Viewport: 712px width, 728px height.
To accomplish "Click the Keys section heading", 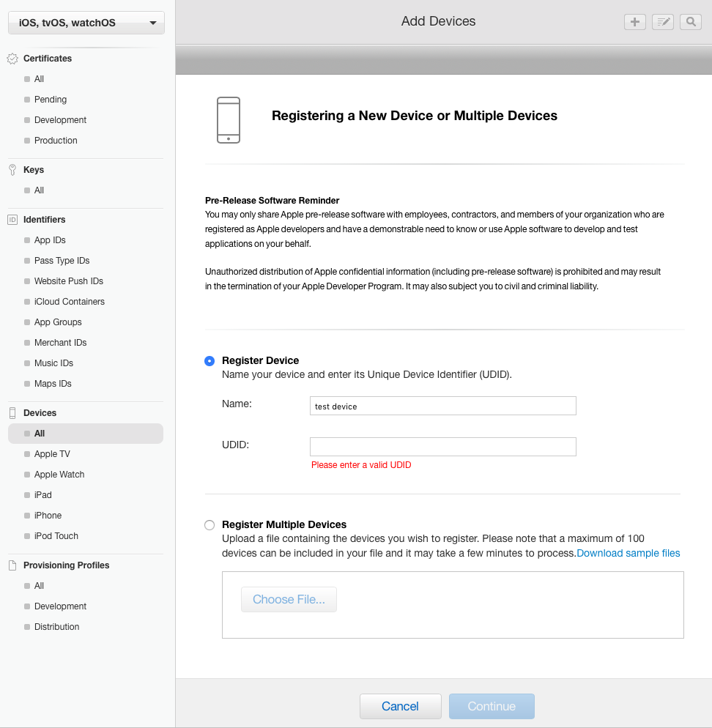I will [x=34, y=170].
